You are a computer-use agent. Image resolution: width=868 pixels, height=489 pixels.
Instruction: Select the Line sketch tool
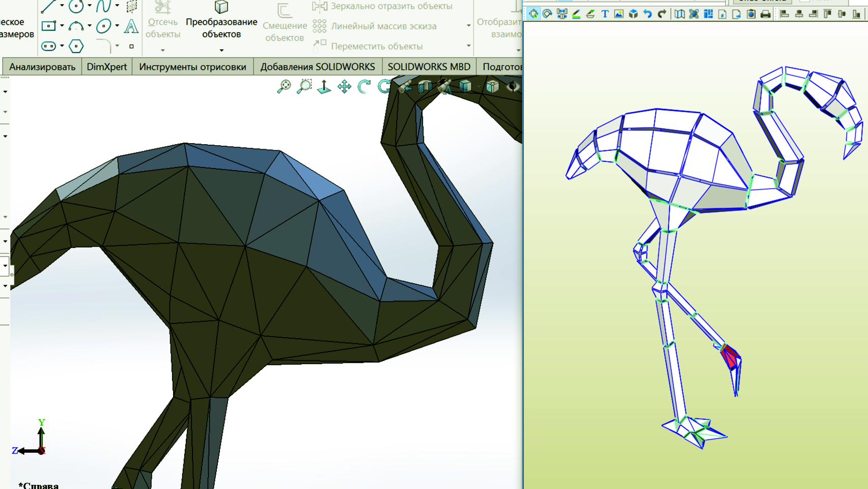[x=49, y=7]
